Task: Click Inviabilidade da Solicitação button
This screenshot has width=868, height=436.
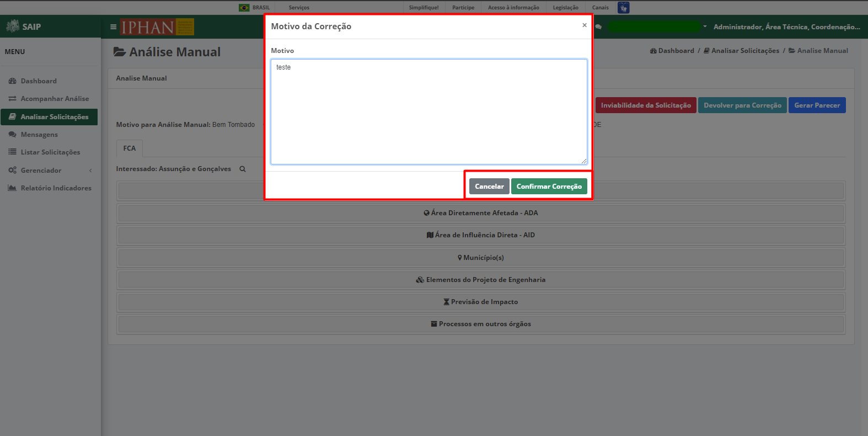Action: [x=646, y=105]
